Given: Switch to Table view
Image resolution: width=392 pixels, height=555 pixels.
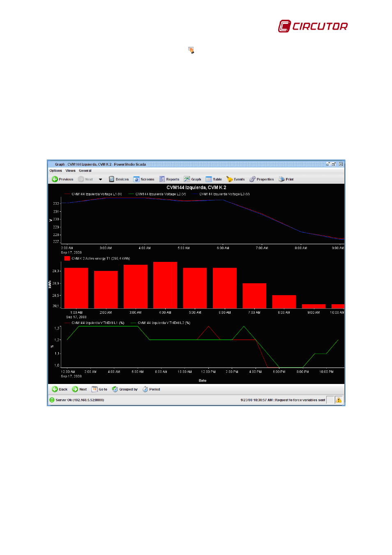Looking at the screenshot, I should 214,179.
